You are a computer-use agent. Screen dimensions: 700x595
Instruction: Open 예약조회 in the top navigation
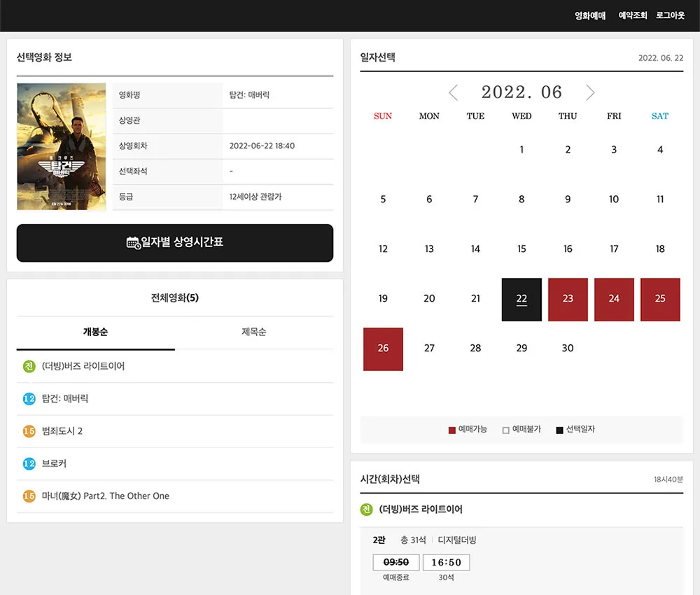[x=633, y=15]
